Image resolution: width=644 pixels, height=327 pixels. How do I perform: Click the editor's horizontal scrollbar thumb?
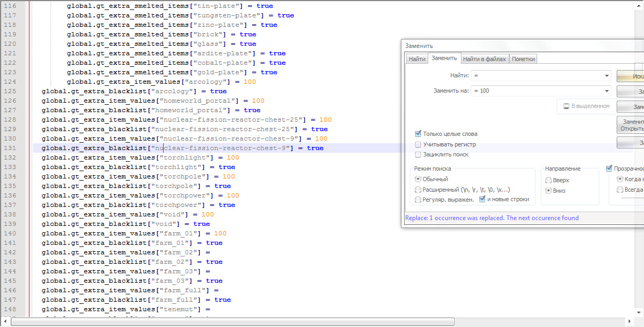pos(233,321)
